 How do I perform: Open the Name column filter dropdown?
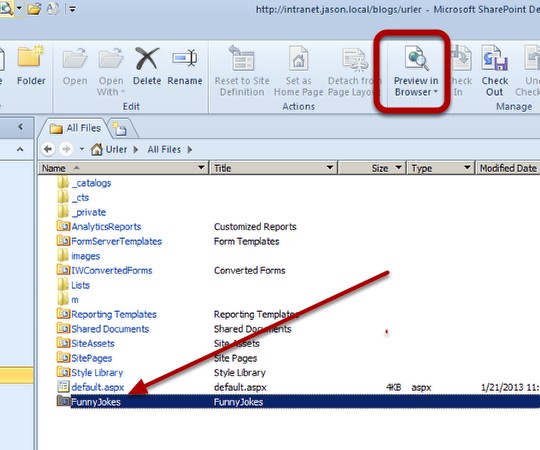coord(201,168)
